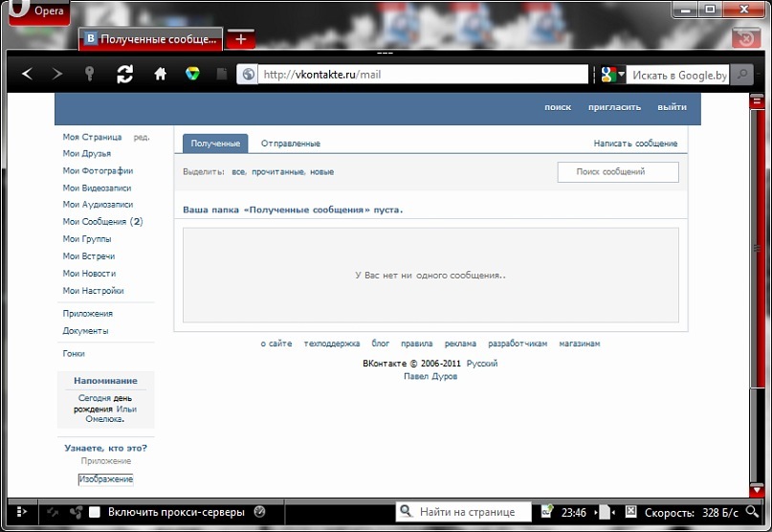
Task: Click the выйти logout link
Action: [673, 107]
